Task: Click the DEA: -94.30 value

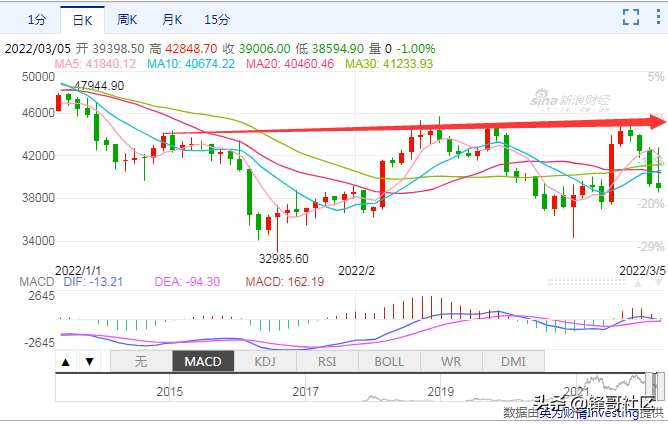Action: [x=187, y=282]
